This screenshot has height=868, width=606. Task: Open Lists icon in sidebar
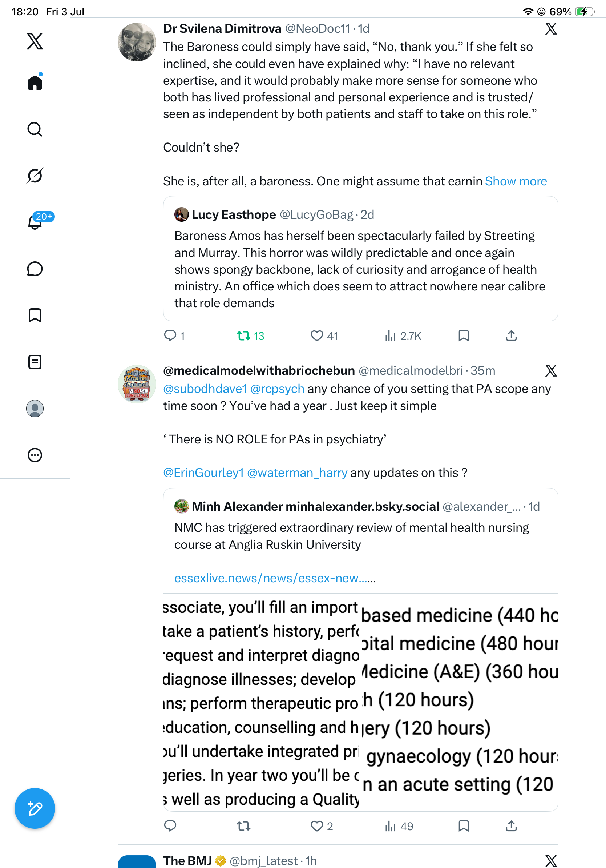(35, 362)
